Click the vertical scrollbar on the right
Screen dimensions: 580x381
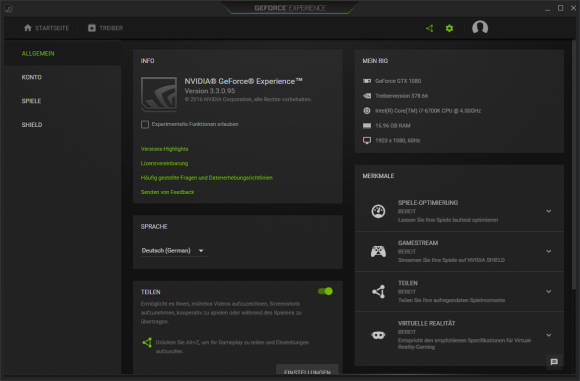click(574, 165)
